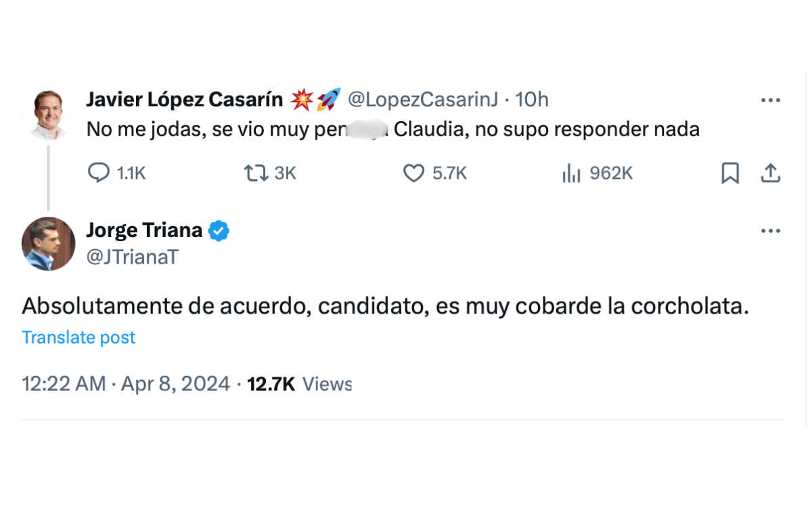This screenshot has height=508, width=812.
Task: Open view analytics bar chart icon
Action: [x=572, y=173]
